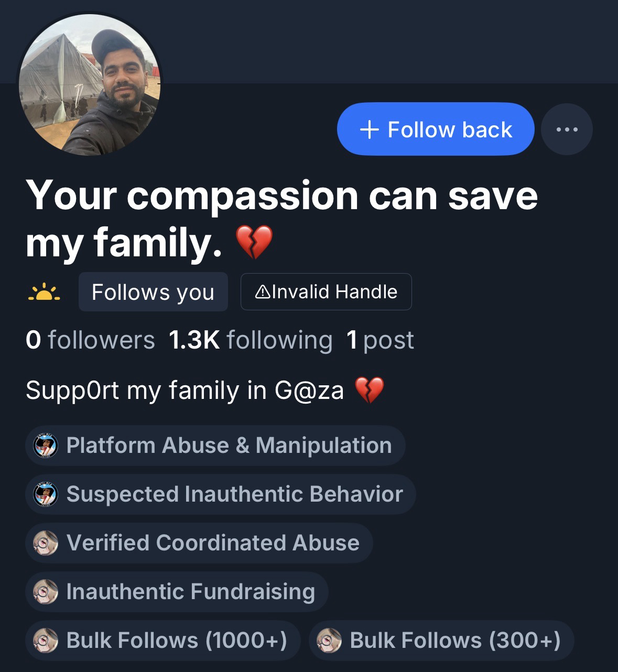
Task: Click labeler avatar on Platform Abuse & Manipulation
Action: click(x=45, y=446)
